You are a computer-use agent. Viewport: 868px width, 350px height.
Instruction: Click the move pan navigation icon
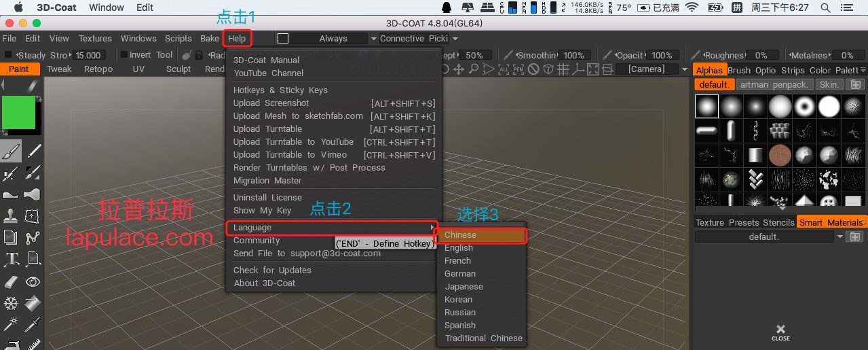[x=459, y=69]
